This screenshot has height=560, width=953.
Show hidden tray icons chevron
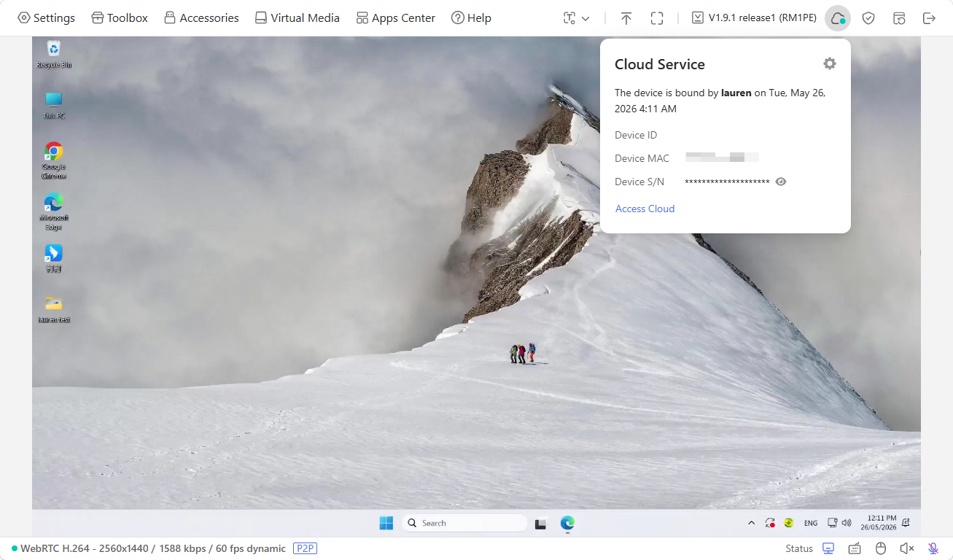(752, 523)
